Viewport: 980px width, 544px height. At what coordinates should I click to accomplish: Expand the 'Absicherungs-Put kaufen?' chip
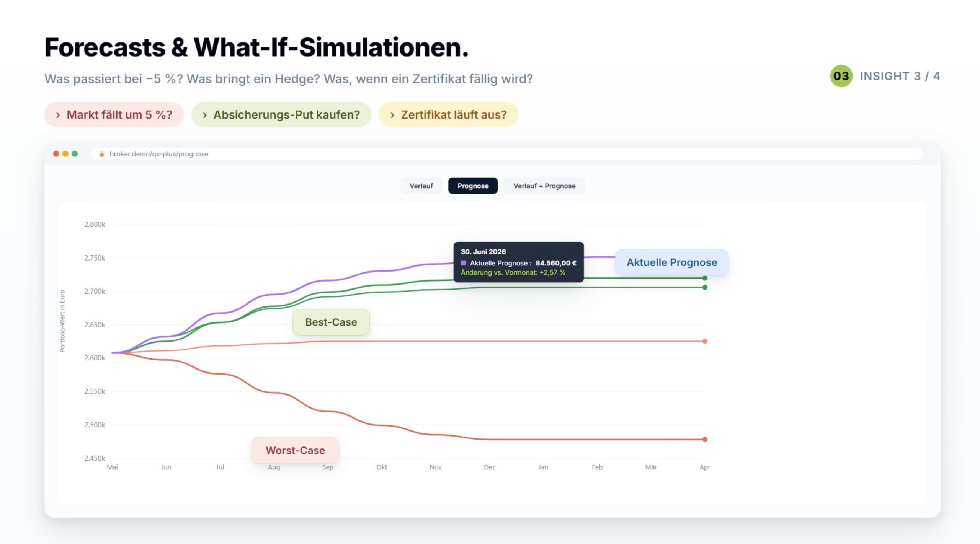(x=281, y=114)
